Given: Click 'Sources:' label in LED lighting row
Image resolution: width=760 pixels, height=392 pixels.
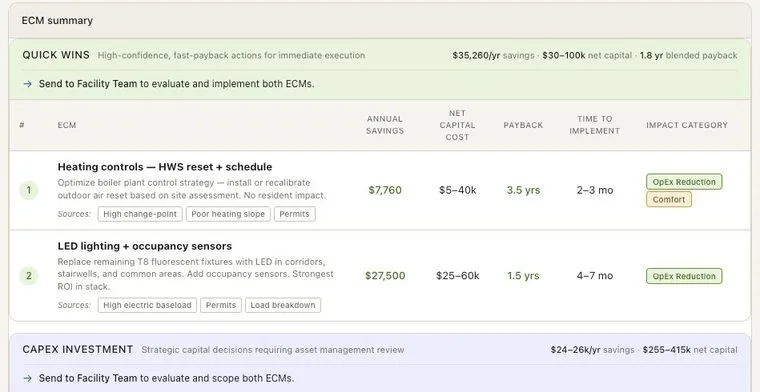Looking at the screenshot, I should click(74, 305).
